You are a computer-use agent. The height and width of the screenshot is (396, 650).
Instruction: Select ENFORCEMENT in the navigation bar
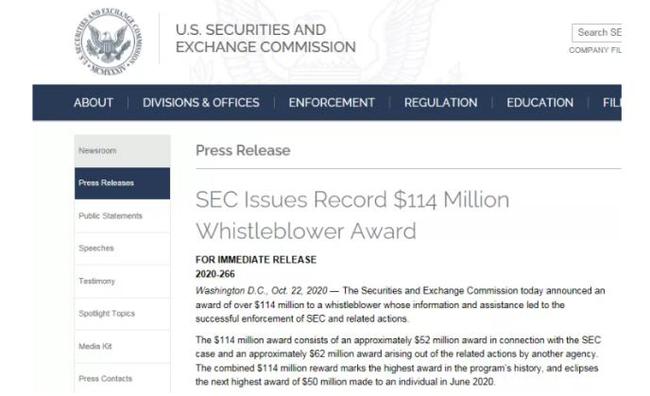click(332, 102)
